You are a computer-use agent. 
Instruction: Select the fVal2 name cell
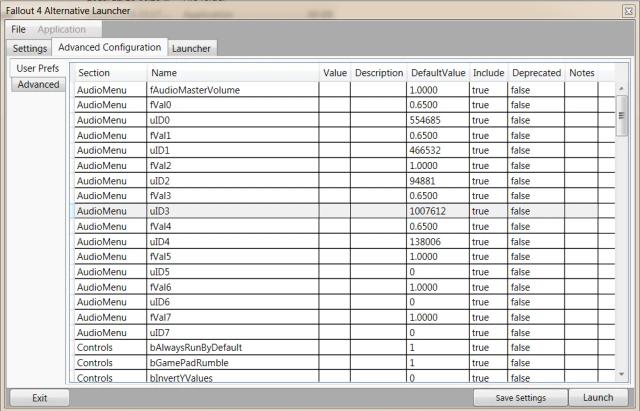(x=233, y=166)
